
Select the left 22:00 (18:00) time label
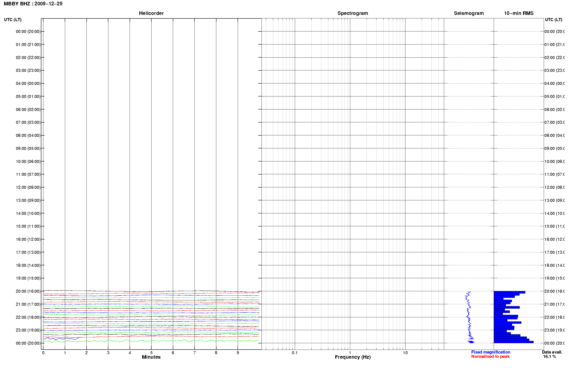click(x=28, y=317)
